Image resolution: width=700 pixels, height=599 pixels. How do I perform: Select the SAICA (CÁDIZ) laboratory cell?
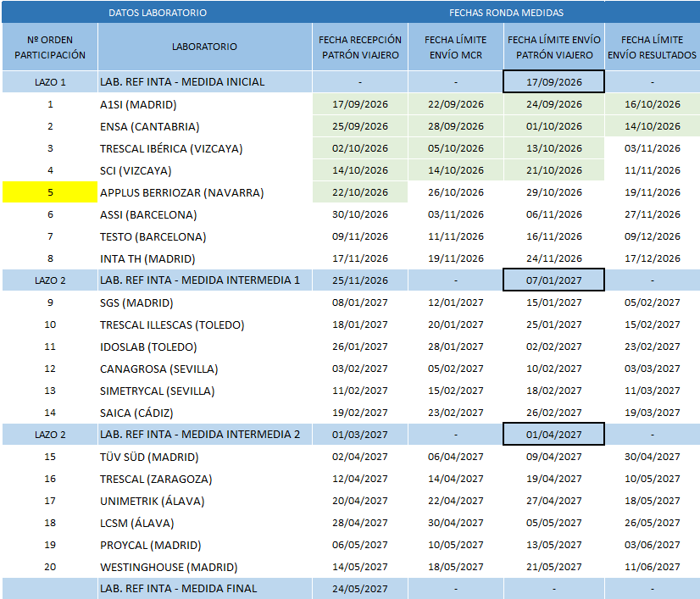204,413
